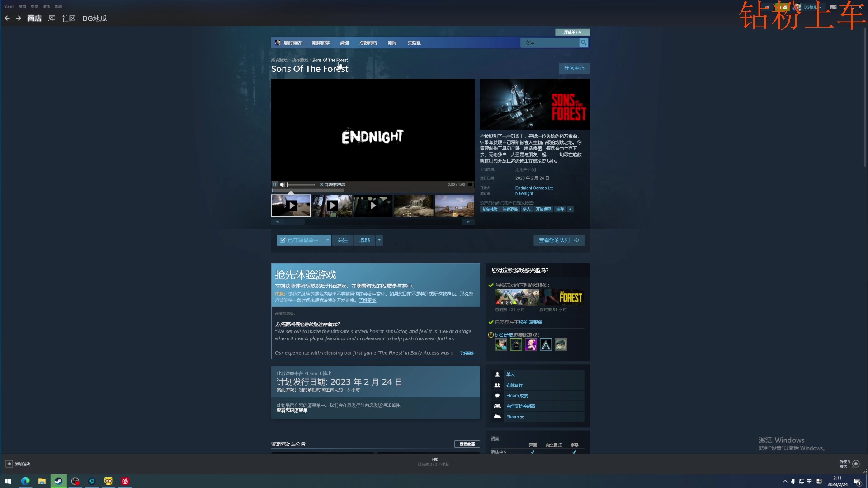Go forward with the right arrow
Image resolution: width=868 pixels, height=488 pixels.
point(19,19)
